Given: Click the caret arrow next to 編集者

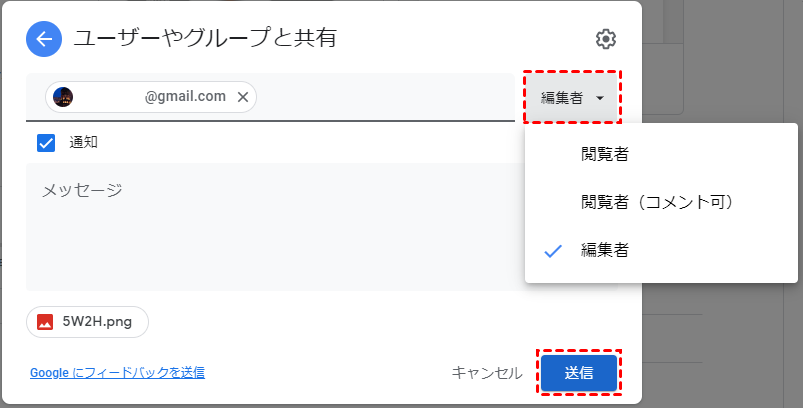Looking at the screenshot, I should pyautogui.click(x=600, y=98).
